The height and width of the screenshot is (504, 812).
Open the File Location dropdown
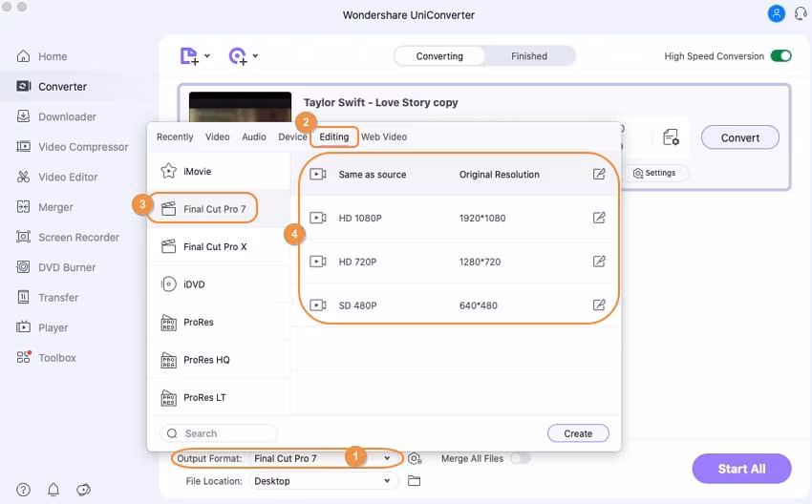point(323,481)
